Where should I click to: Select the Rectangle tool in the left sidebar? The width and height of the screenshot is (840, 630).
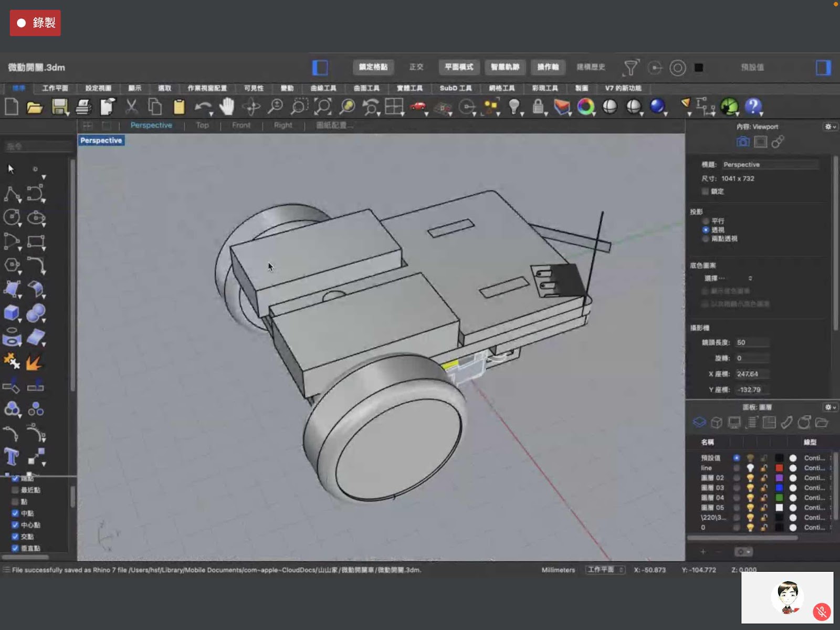click(35, 241)
